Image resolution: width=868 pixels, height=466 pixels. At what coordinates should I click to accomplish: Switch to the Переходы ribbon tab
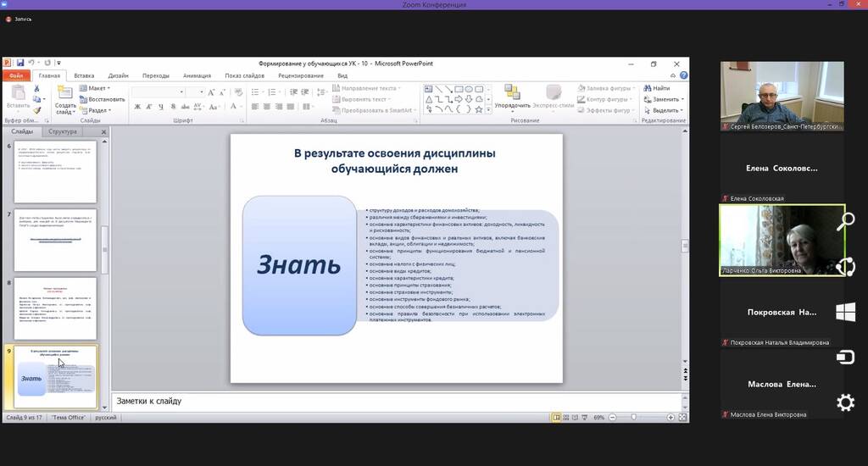pos(156,75)
